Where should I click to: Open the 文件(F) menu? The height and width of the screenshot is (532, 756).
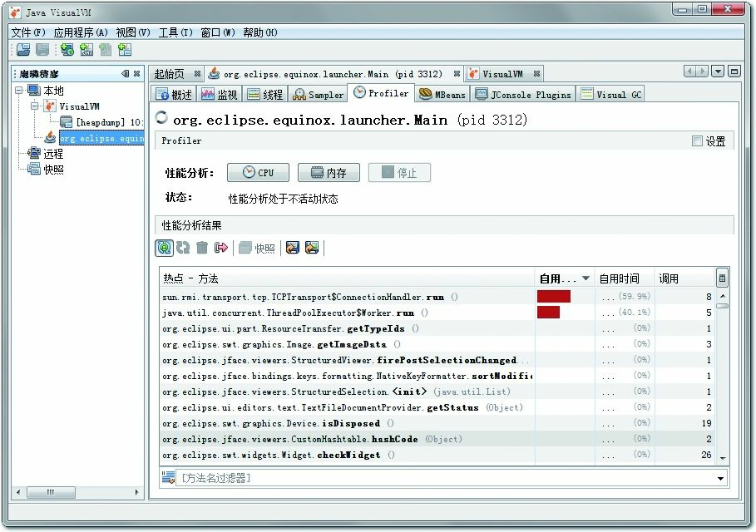coord(28,32)
